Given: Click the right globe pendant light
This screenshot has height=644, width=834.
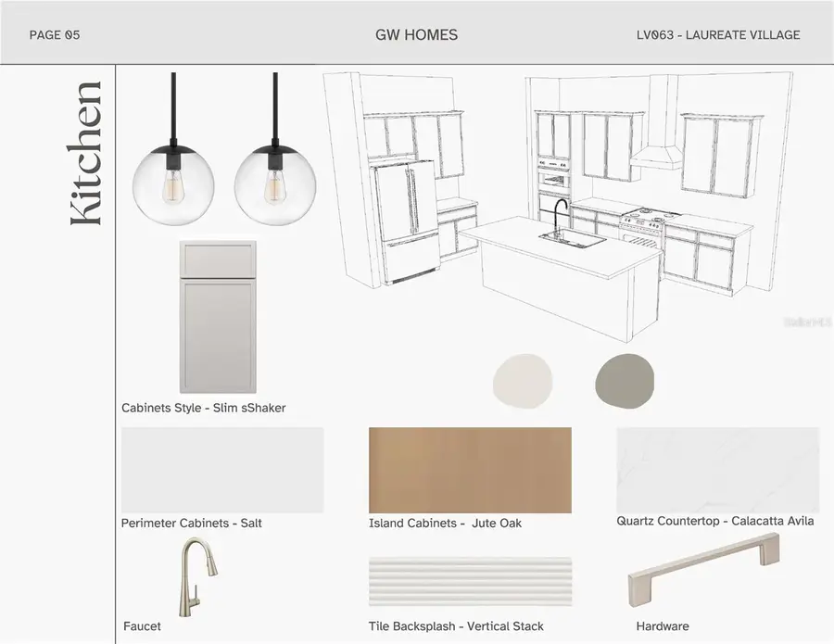Looking at the screenshot, I should (x=275, y=184).
